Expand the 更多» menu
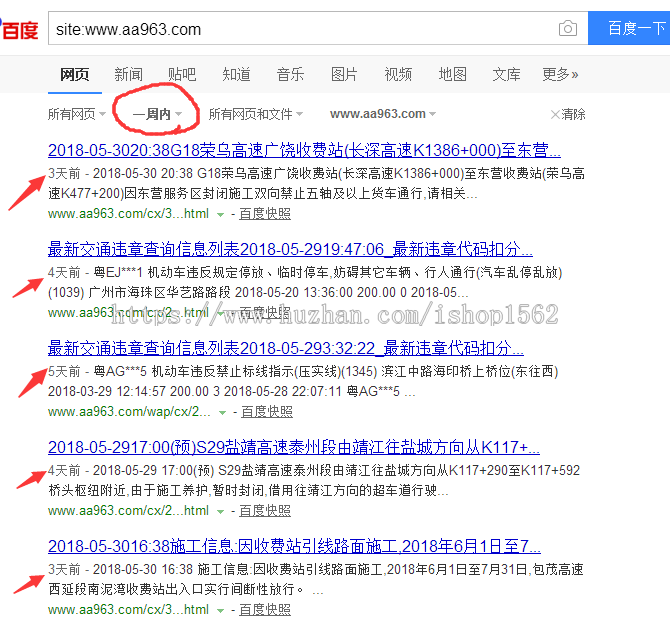670x625 pixels. click(x=560, y=74)
